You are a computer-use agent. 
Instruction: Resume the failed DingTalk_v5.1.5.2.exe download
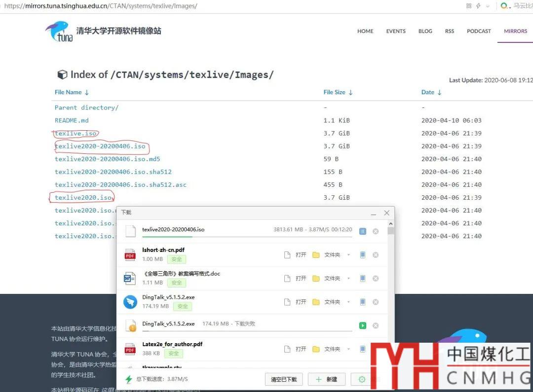tap(363, 325)
